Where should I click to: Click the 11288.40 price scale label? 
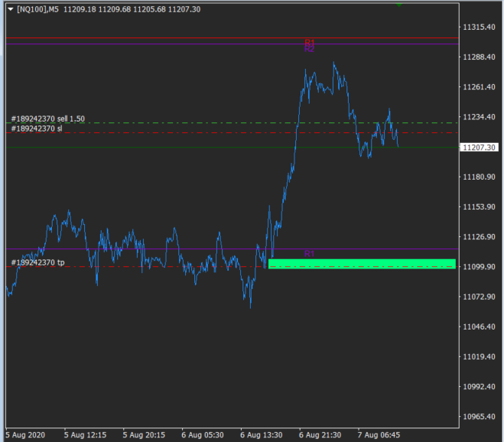pyautogui.click(x=479, y=57)
